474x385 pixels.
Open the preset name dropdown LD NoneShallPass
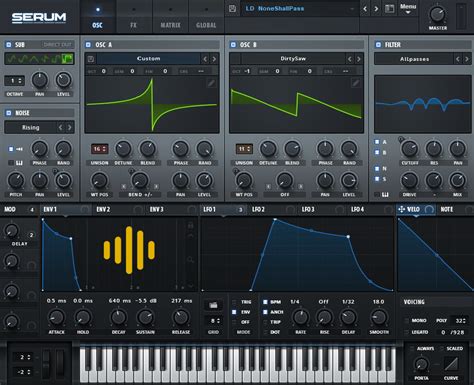tap(299, 9)
